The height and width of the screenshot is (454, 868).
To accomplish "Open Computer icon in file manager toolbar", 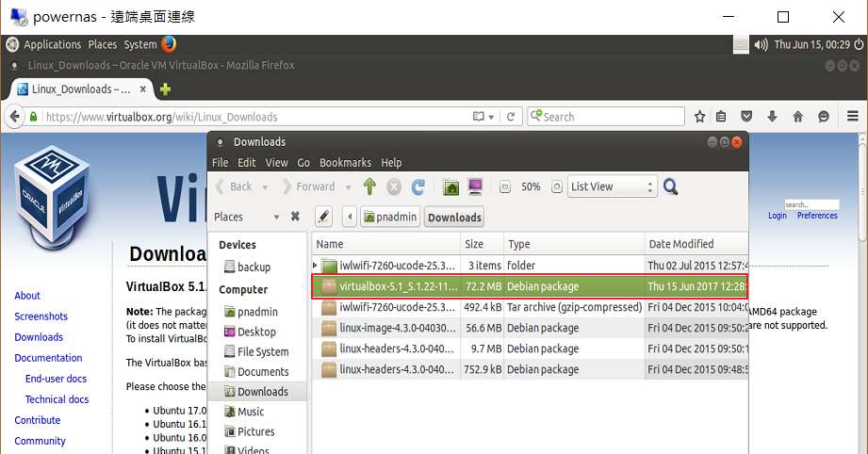I will click(x=475, y=186).
